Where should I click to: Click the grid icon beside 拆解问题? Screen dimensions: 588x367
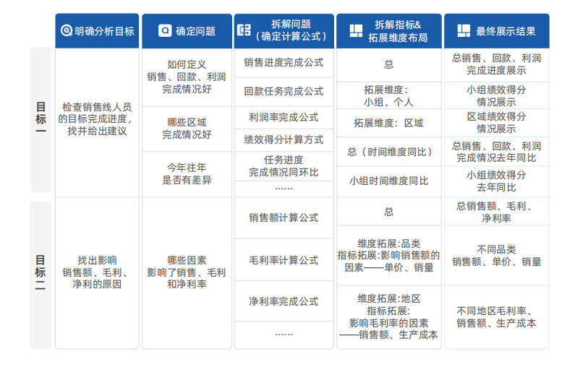pos(244,30)
